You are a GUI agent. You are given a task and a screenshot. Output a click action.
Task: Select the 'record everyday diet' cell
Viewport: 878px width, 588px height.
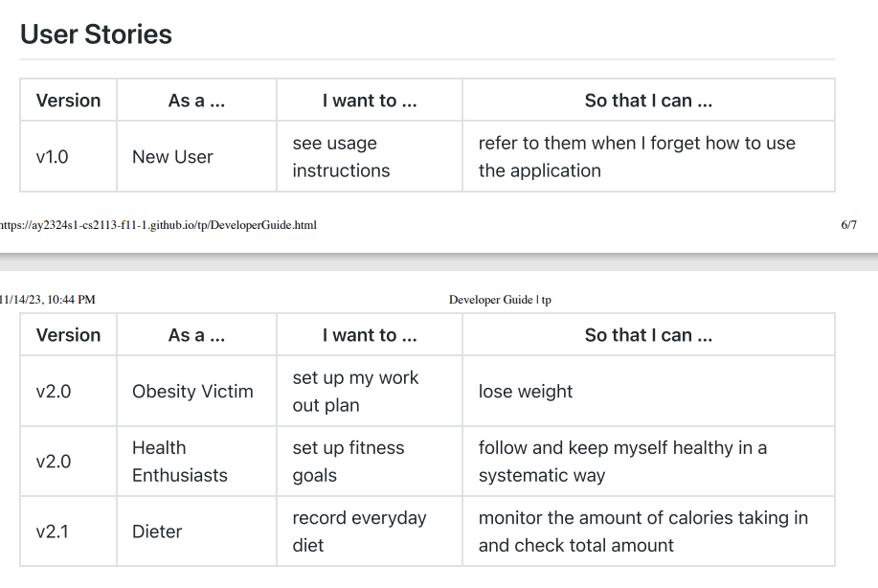pyautogui.click(x=359, y=531)
